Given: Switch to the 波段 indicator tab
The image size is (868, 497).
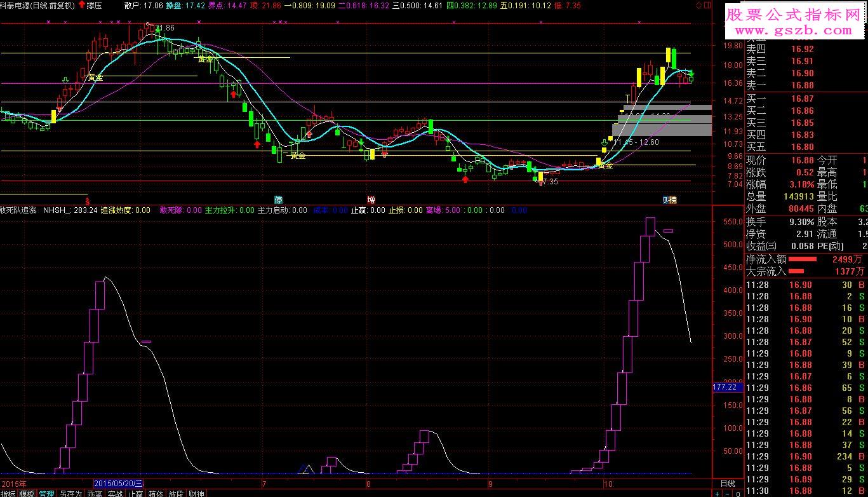Looking at the screenshot, I should click(x=176, y=493).
